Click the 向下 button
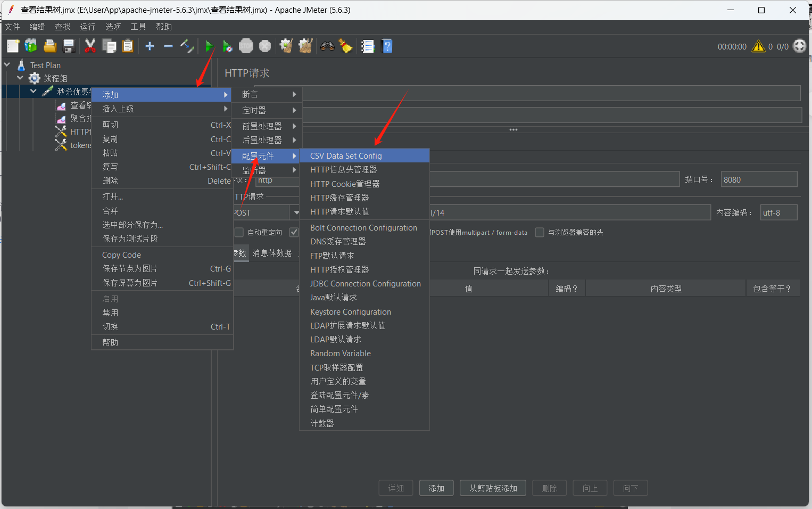Screen dimensions: 812x509 click(x=631, y=488)
